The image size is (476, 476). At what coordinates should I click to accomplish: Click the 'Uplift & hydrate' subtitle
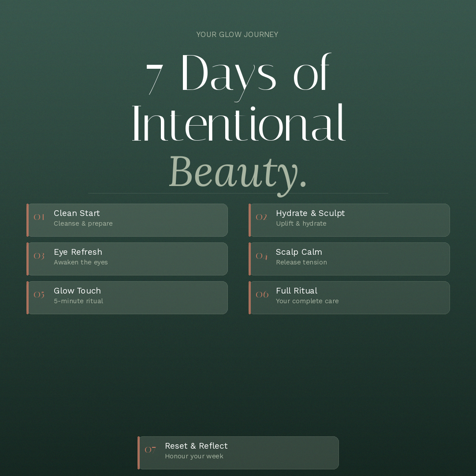pos(301,223)
